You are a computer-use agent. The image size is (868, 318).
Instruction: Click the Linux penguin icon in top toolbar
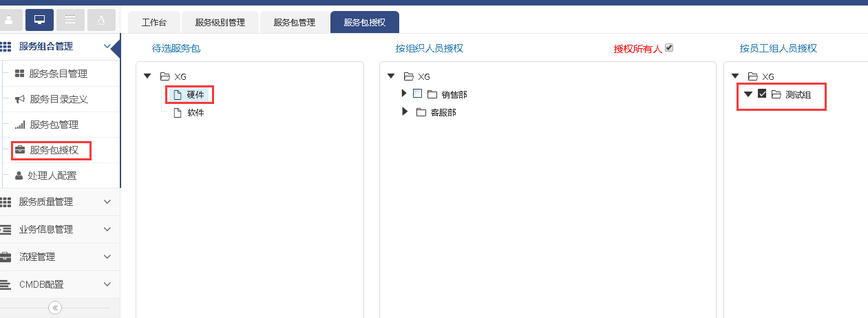click(x=101, y=20)
